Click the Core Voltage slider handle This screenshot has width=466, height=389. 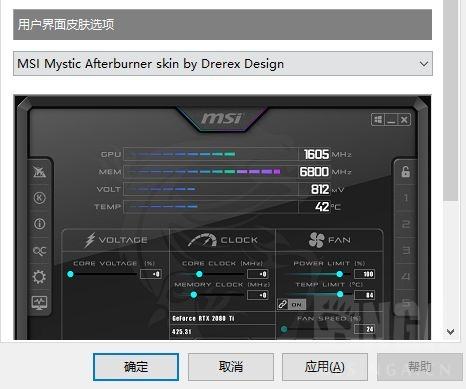click(x=70, y=274)
